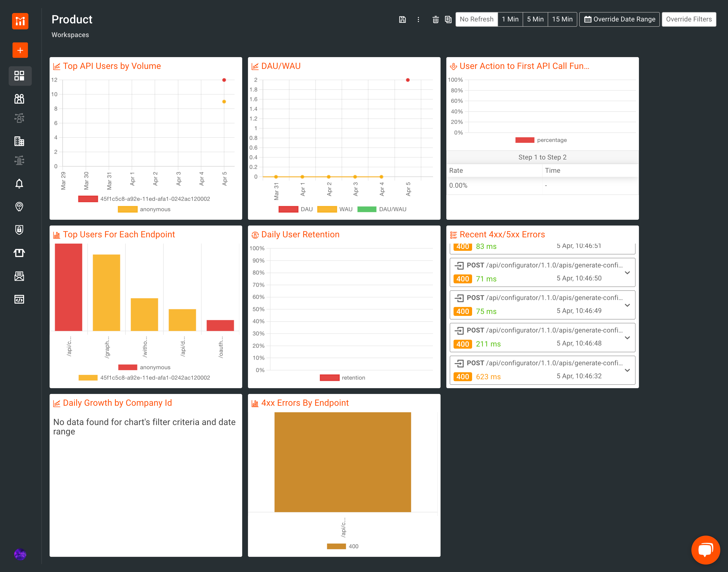Open the Workspaces breadcrumb link
728x572 pixels.
point(70,35)
